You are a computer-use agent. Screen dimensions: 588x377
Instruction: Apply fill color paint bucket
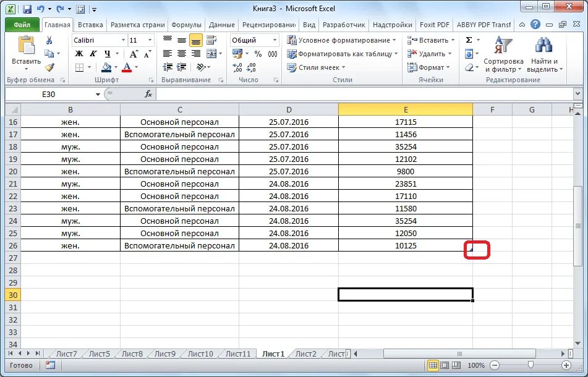[x=106, y=67]
